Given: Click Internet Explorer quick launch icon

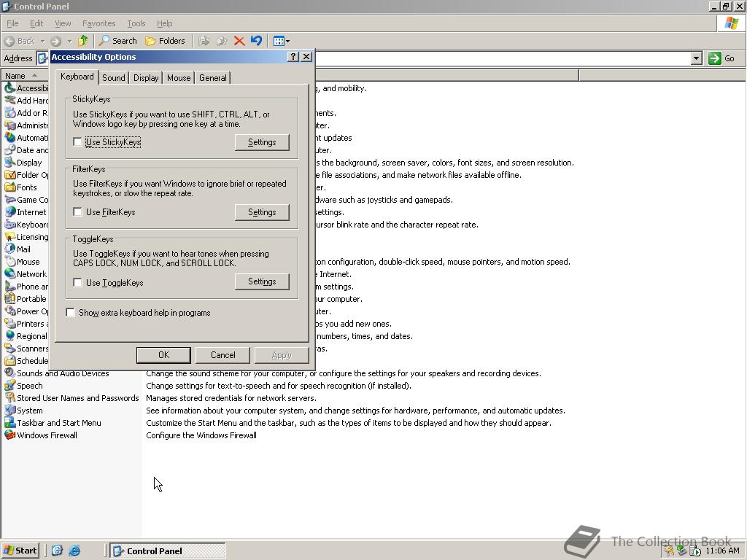Looking at the screenshot, I should (x=74, y=551).
